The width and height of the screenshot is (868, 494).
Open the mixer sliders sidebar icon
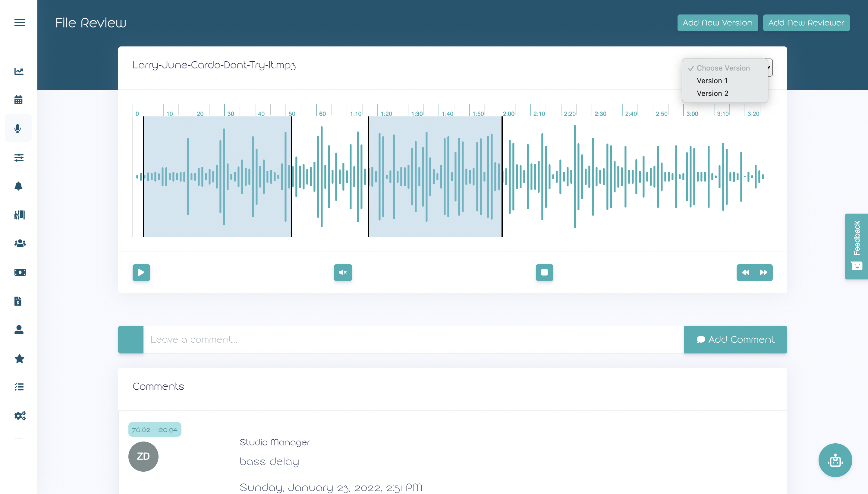tap(19, 157)
